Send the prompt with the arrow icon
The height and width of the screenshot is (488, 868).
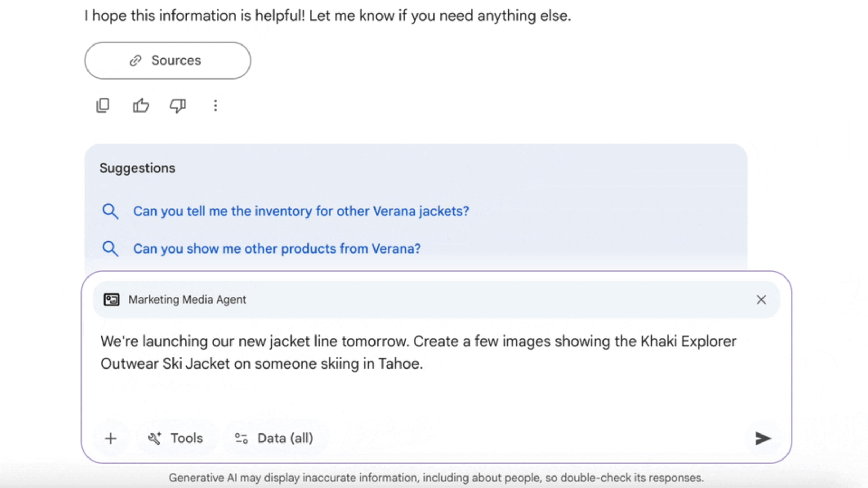pos(762,438)
